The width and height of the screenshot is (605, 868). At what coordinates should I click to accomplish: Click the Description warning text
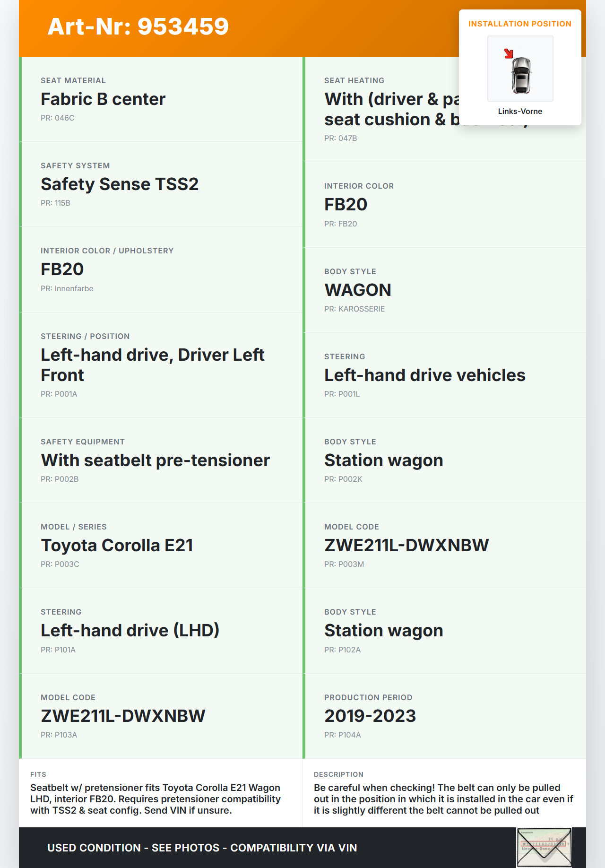coord(443,799)
